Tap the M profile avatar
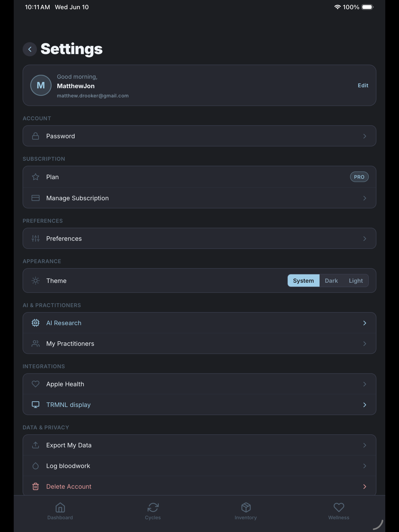The width and height of the screenshot is (399, 532). 41,85
